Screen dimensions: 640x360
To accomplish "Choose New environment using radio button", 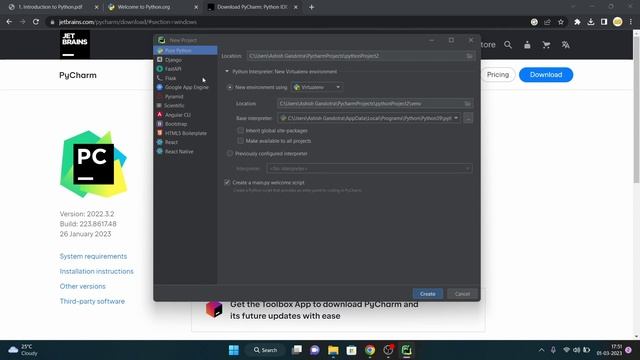I will (x=230, y=87).
